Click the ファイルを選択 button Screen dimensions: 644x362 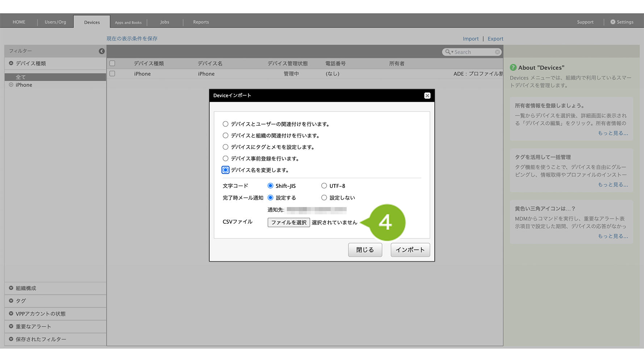click(x=289, y=222)
